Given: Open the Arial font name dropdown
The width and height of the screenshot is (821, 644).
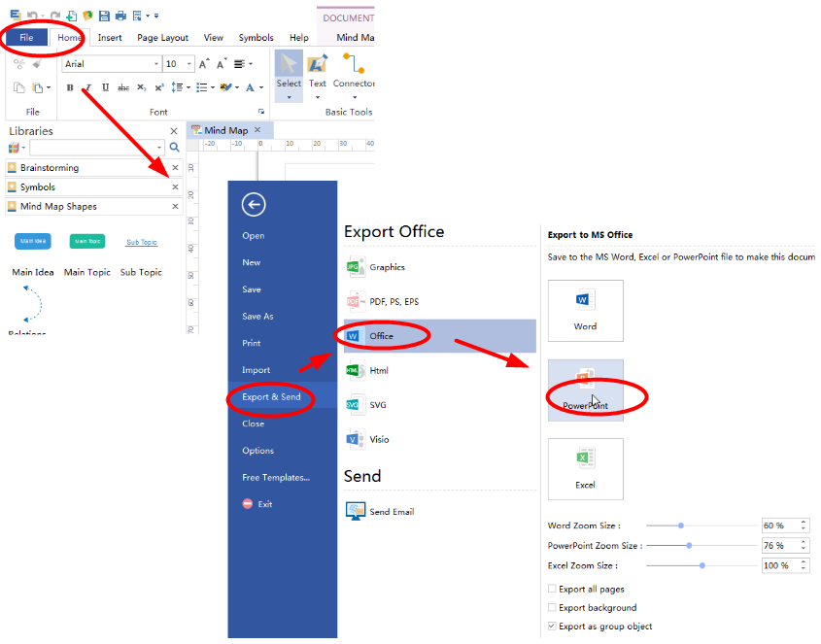Looking at the screenshot, I should tap(156, 64).
